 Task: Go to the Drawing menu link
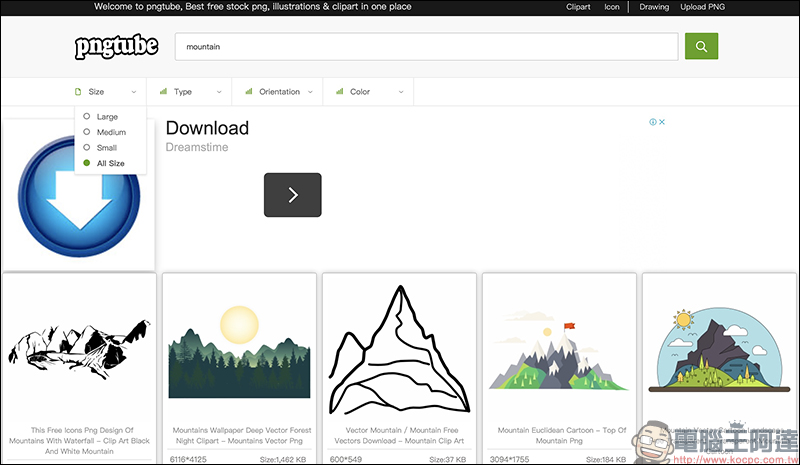tap(654, 7)
